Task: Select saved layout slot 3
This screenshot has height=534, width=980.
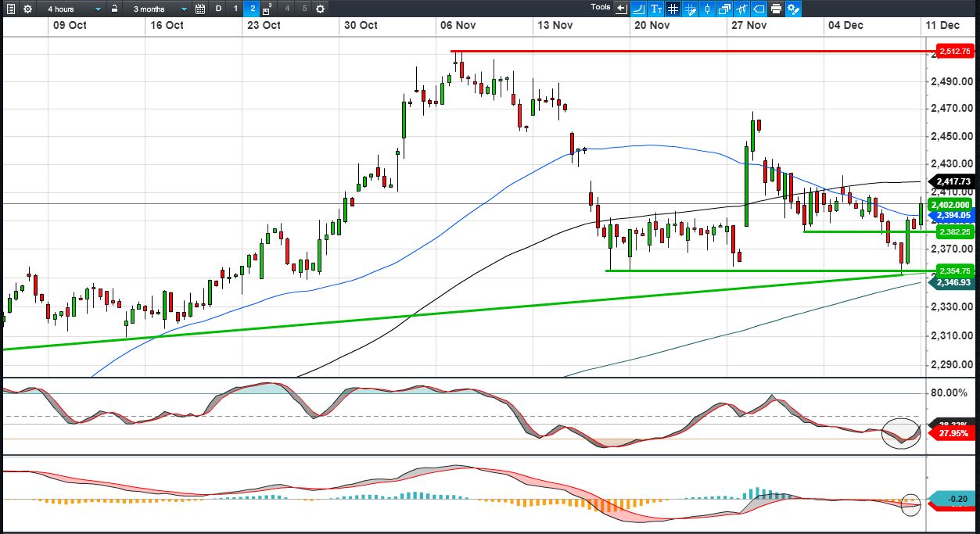Action: pos(268,9)
